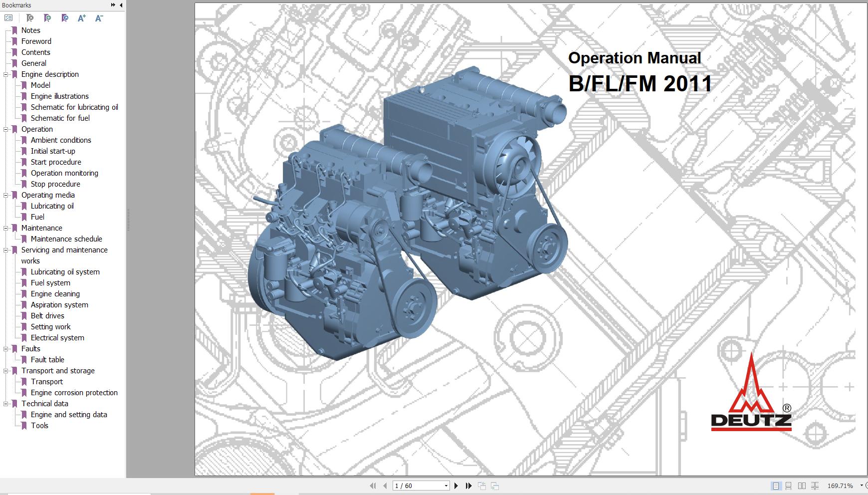Image resolution: width=868 pixels, height=495 pixels.
Task: Switch to continuous page view mode
Action: [788, 486]
